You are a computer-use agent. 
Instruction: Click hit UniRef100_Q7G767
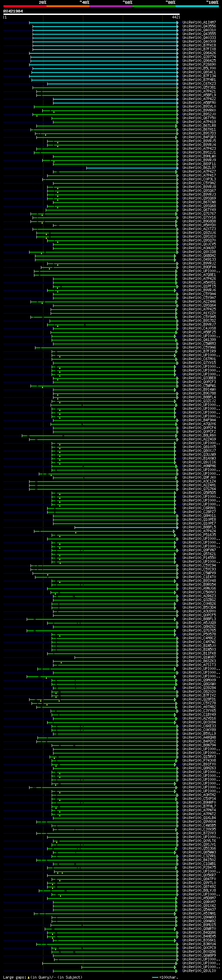click(199, 213)
